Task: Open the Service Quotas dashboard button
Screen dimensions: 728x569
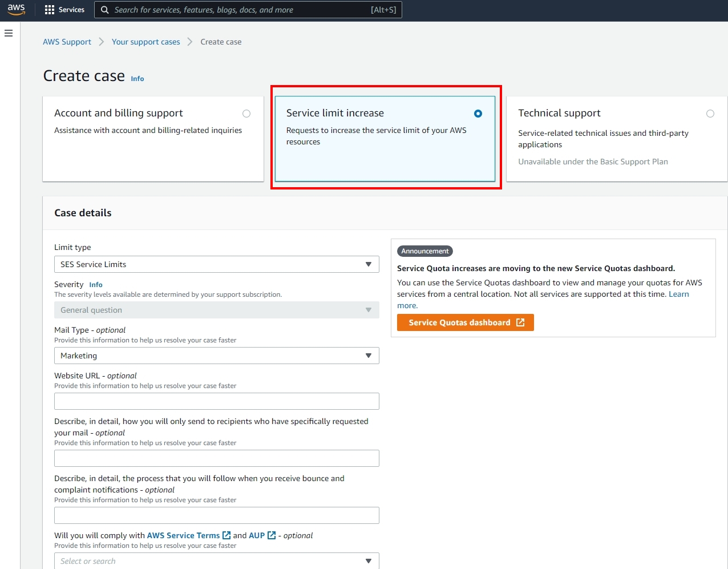Action: click(x=466, y=322)
